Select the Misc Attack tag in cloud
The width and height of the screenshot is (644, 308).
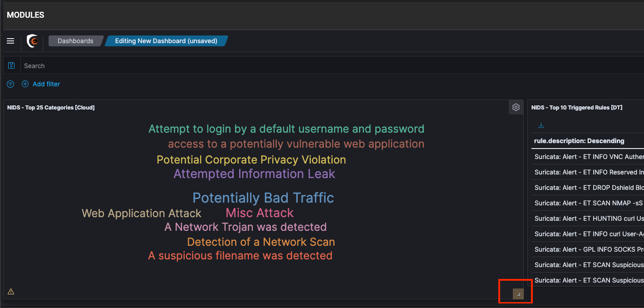[260, 213]
